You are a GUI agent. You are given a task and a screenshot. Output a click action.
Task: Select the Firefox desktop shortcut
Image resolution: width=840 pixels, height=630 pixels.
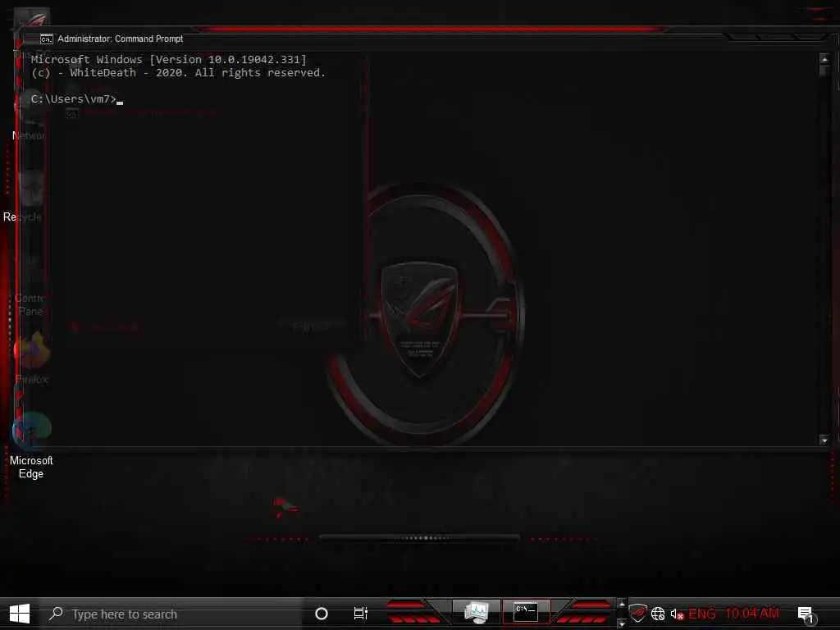tap(32, 358)
